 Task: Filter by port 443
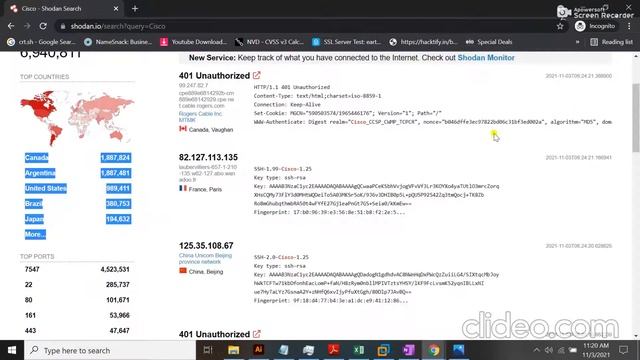30,331
